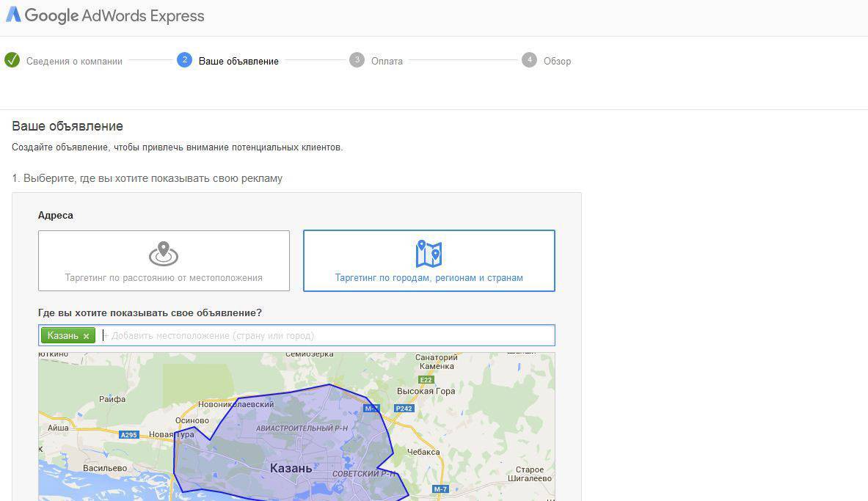Click the A295 road marker on map

pos(129,435)
